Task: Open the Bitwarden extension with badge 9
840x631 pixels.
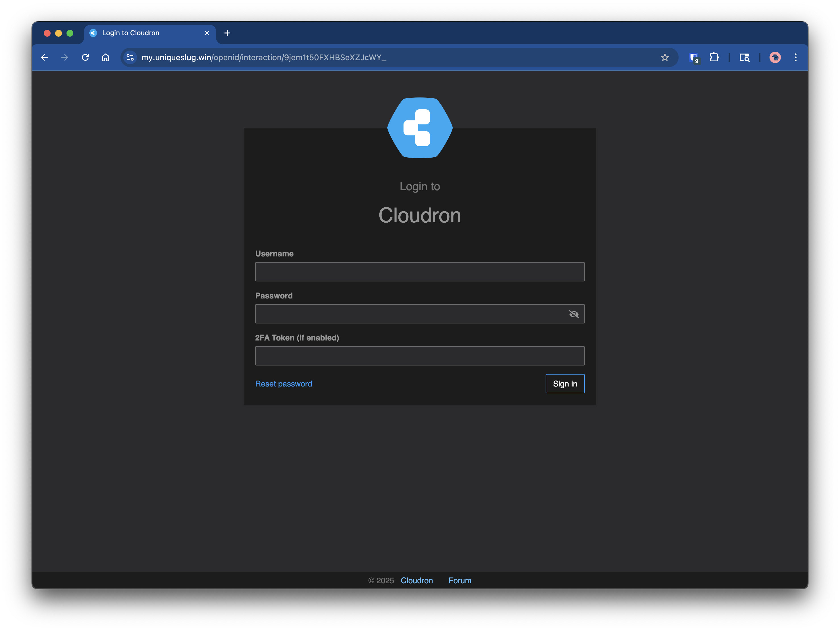Action: pyautogui.click(x=694, y=58)
